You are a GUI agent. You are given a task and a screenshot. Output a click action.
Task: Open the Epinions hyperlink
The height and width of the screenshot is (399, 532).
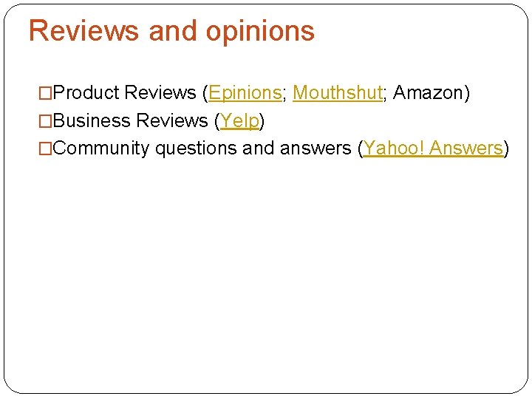[245, 92]
